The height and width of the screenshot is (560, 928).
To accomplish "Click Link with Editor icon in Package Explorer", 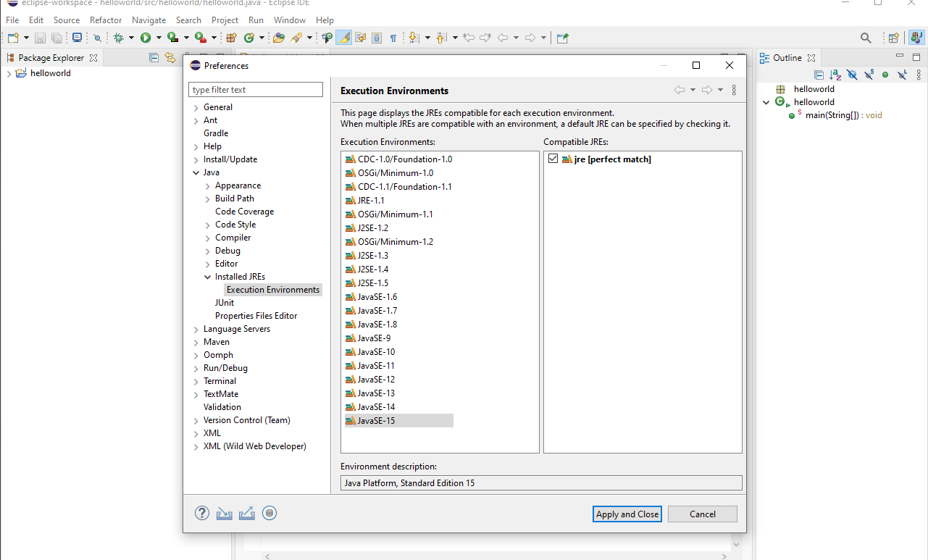I will click(170, 57).
